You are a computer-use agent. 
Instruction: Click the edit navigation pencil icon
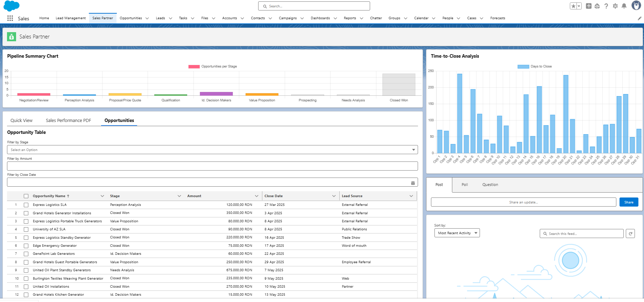639,18
